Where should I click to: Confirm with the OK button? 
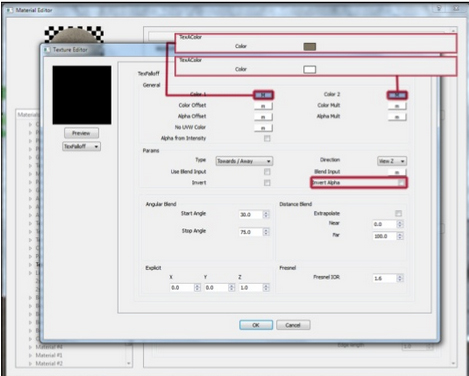tap(256, 325)
